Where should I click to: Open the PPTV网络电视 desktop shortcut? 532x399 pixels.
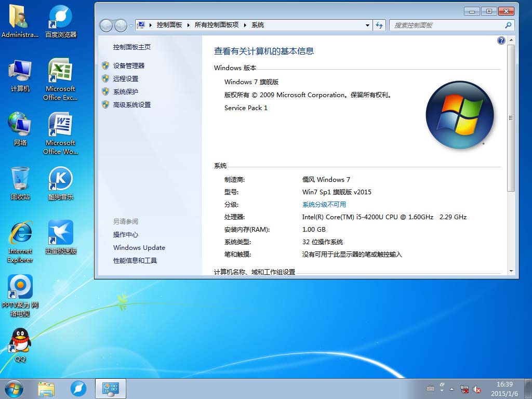[20, 296]
